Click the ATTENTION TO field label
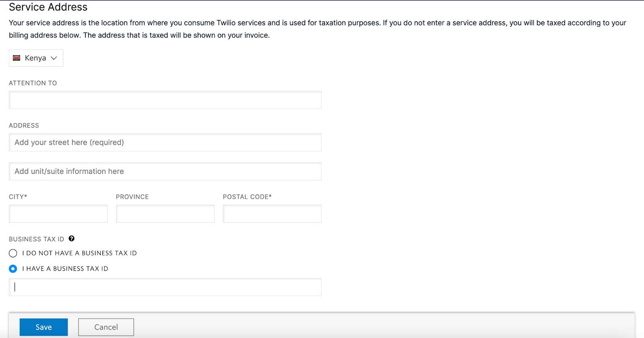 (x=33, y=83)
